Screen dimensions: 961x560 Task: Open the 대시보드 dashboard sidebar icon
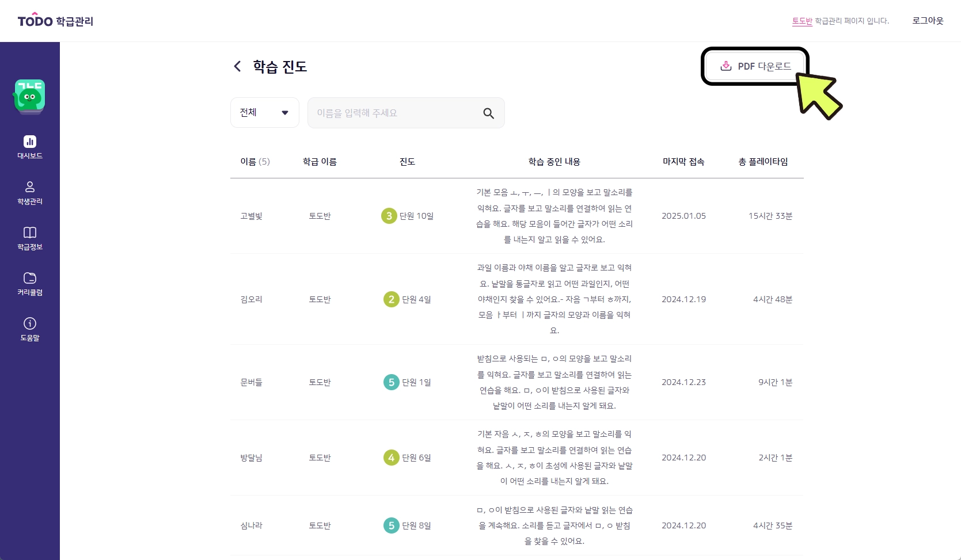click(x=30, y=147)
